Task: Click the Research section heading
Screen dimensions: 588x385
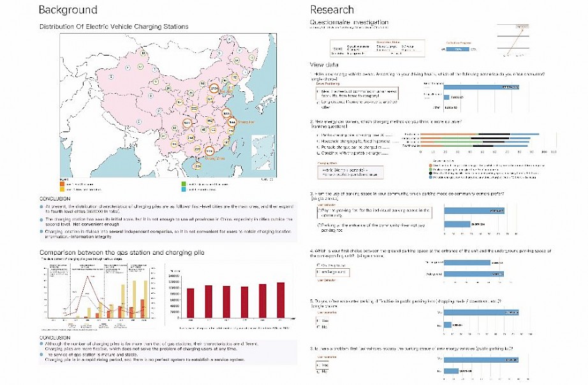Action: tap(332, 10)
